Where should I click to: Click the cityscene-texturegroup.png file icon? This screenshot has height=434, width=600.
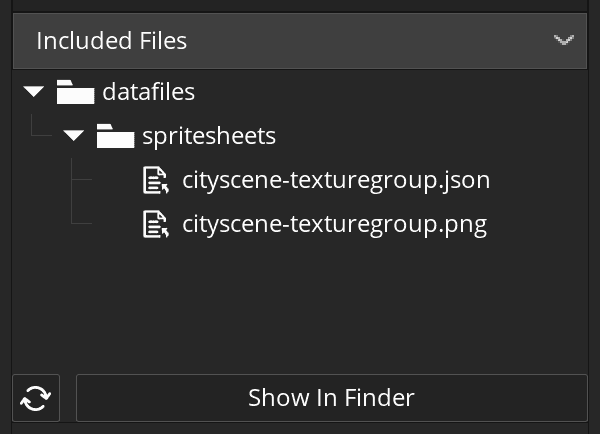pos(156,224)
